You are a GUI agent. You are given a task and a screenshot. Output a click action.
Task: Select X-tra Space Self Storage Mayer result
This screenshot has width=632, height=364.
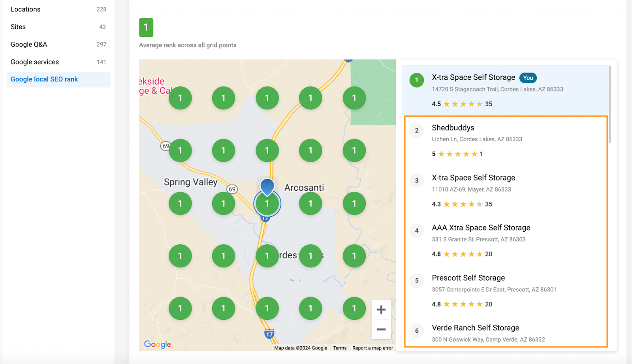click(x=506, y=190)
